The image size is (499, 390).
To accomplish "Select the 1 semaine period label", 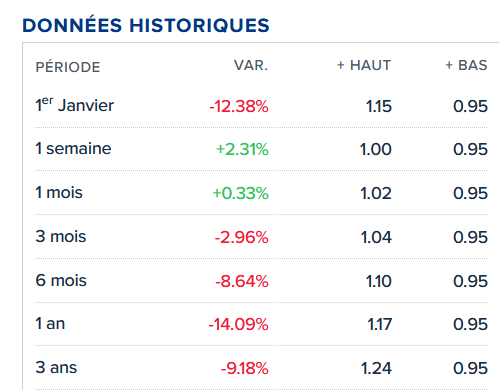I will (x=73, y=148).
